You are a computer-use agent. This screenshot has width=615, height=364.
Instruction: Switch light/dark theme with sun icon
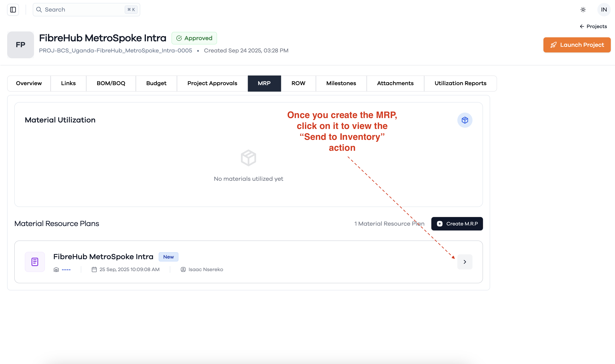tap(583, 10)
